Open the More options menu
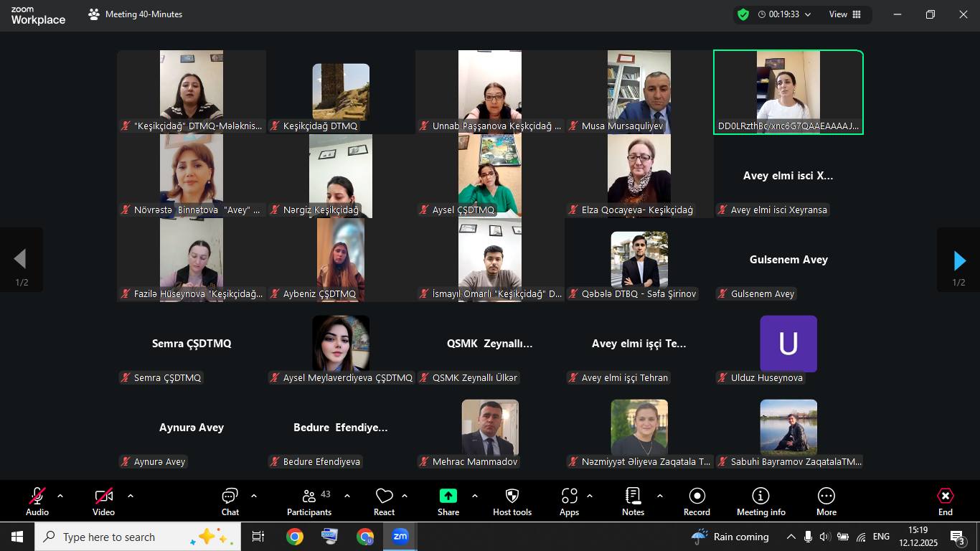Screen dimensions: 980x551 click(826, 501)
